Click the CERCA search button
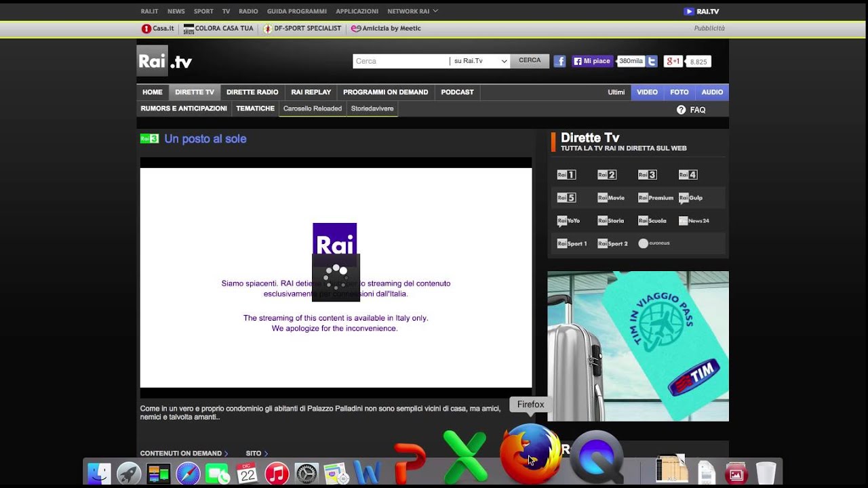 coord(530,61)
